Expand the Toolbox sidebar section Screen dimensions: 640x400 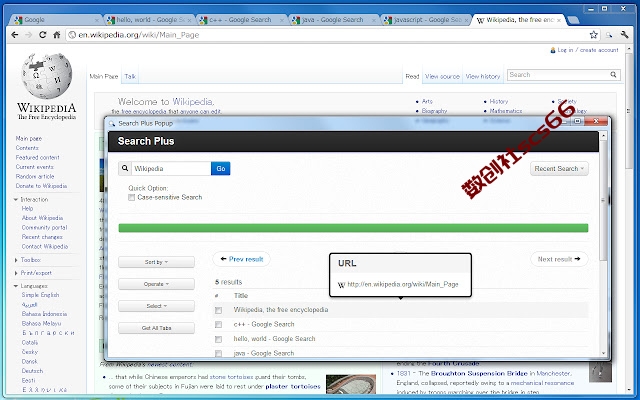(x=16, y=260)
